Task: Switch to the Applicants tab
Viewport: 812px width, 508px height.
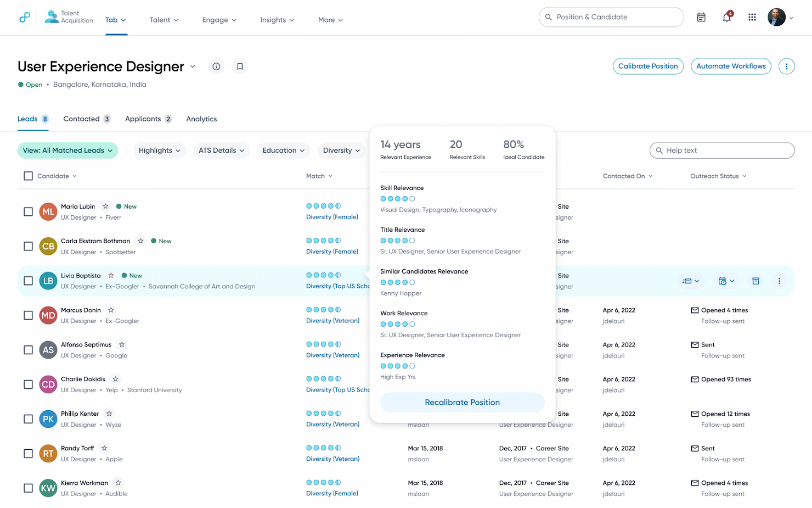Action: pyautogui.click(x=144, y=119)
